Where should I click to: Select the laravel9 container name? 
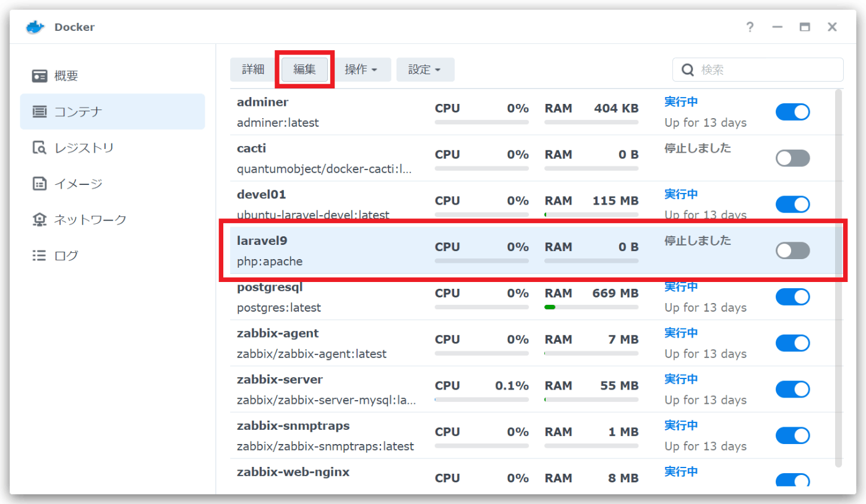tap(262, 241)
